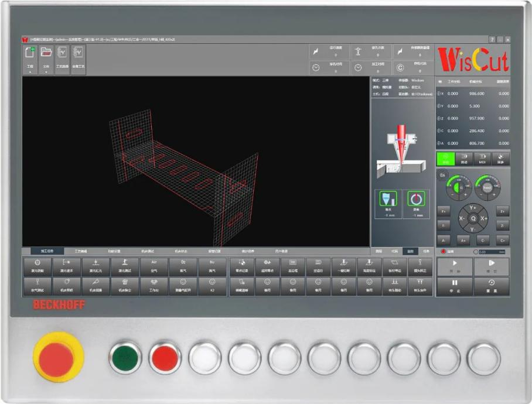Select the step distance radio button
Image resolution: width=532 pixels, height=404 pixels.
[476, 252]
